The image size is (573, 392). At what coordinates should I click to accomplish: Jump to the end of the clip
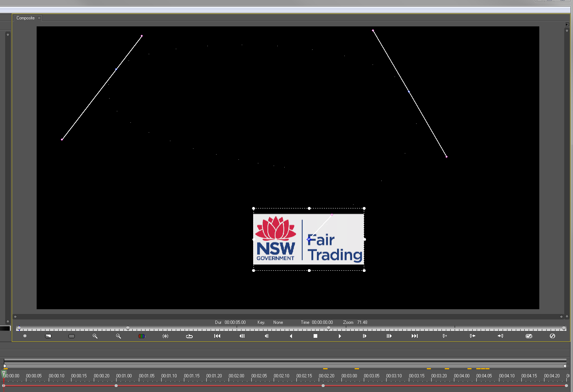click(x=414, y=336)
